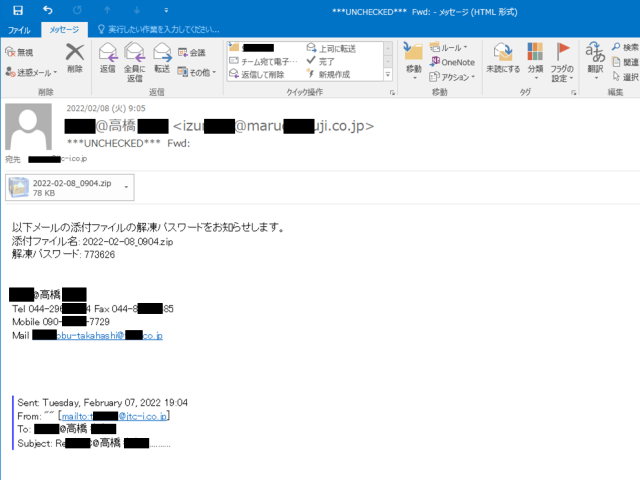
Task: Click the 選択 select button
Action: (625, 76)
